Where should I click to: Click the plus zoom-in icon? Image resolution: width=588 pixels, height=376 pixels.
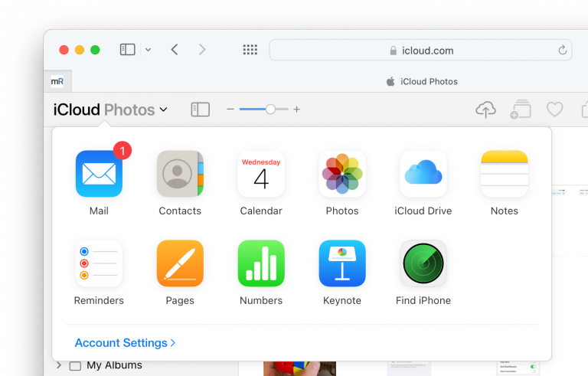pos(296,110)
